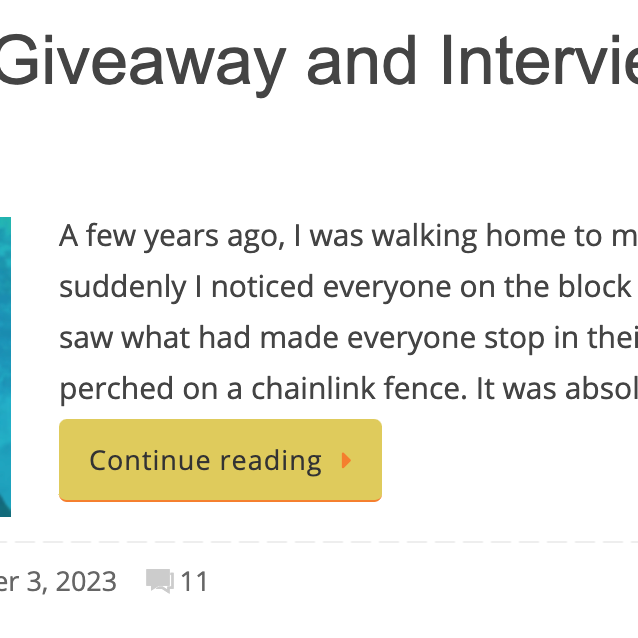The height and width of the screenshot is (638, 638).
Task: Open the 'Giveaway and Interview' post title
Action: (x=317, y=63)
